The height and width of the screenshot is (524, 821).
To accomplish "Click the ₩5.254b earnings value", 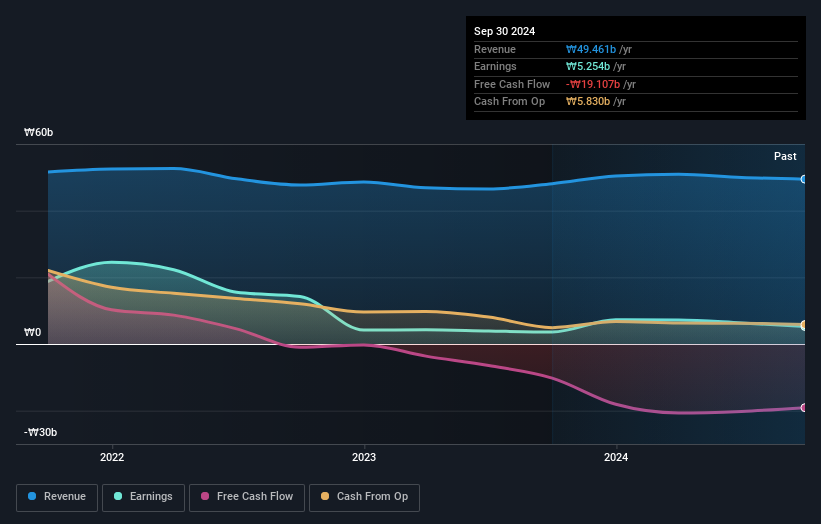I will (x=587, y=66).
